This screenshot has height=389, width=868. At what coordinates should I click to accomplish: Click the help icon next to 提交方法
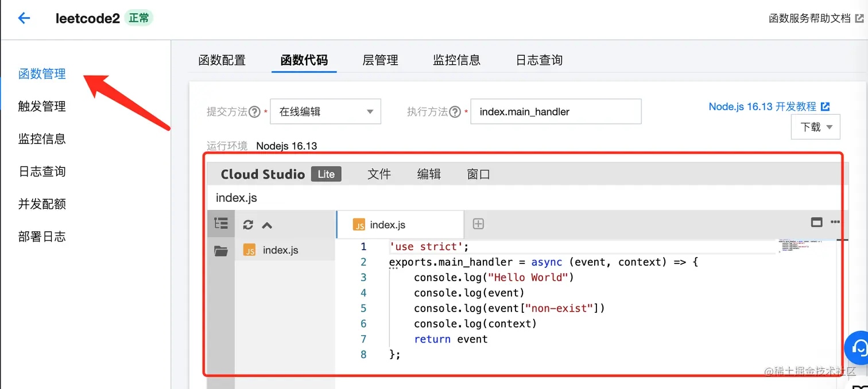pyautogui.click(x=254, y=112)
